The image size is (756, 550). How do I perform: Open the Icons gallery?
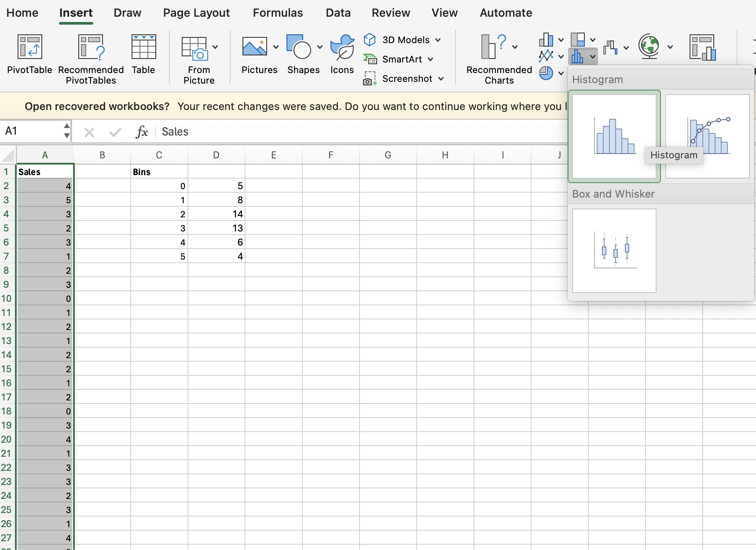coord(342,47)
